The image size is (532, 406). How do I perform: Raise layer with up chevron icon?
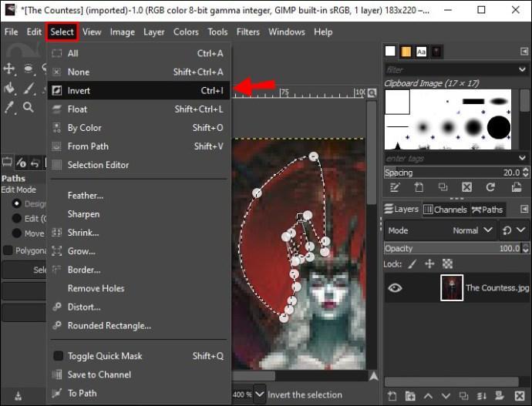click(x=428, y=396)
